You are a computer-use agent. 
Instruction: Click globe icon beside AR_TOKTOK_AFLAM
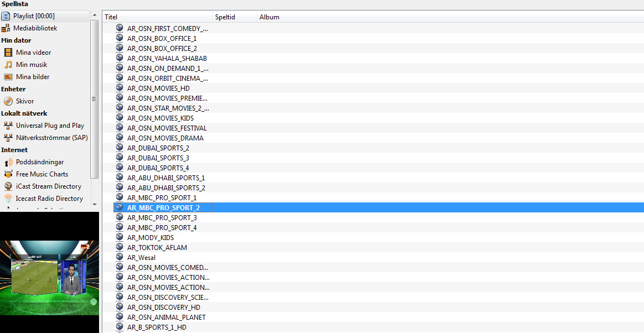pyautogui.click(x=120, y=247)
